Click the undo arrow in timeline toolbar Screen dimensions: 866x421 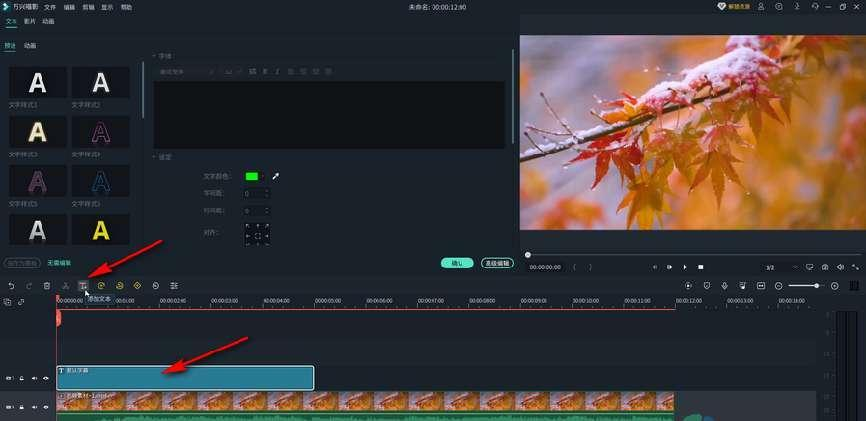(11, 286)
